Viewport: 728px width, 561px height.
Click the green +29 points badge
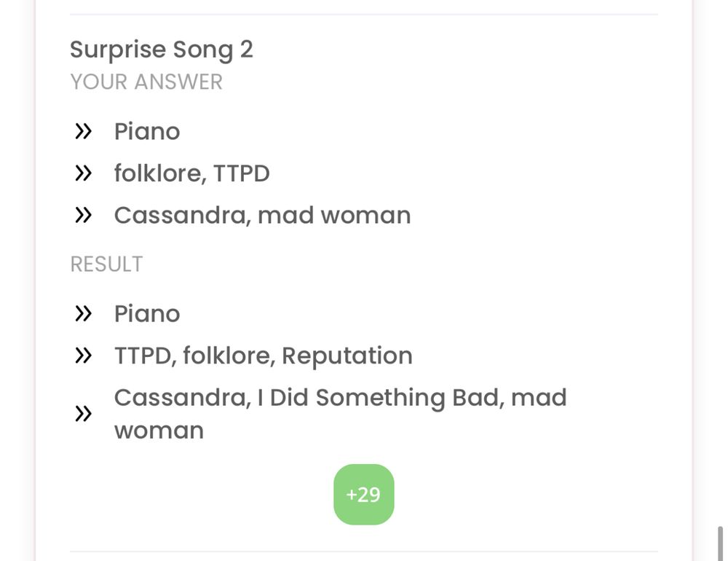click(x=364, y=495)
